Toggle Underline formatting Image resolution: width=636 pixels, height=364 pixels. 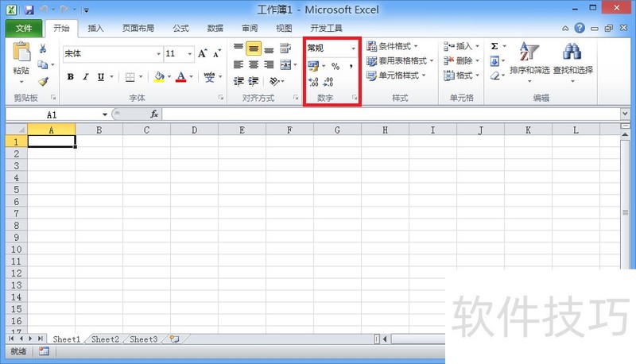(x=101, y=76)
